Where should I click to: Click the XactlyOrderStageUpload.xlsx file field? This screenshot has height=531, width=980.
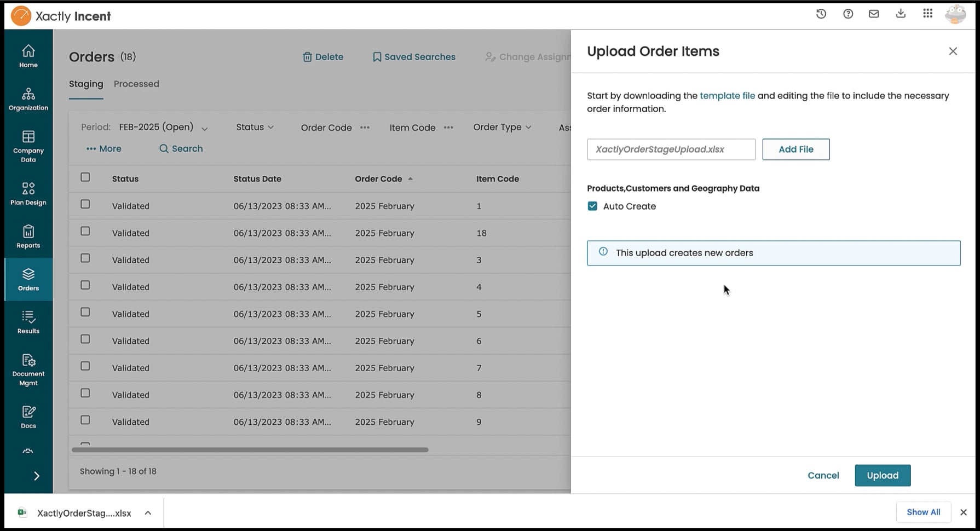(x=671, y=149)
